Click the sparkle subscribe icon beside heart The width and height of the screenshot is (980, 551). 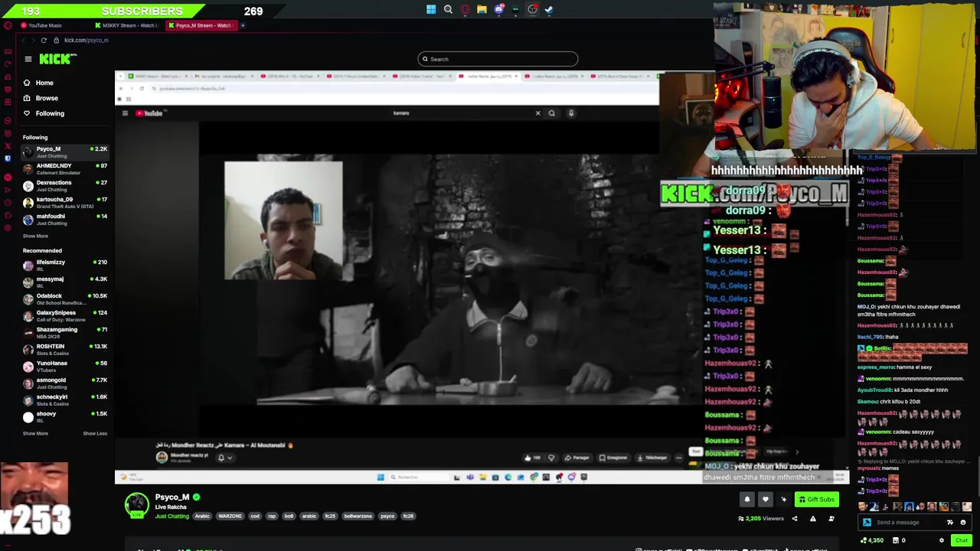(783, 500)
